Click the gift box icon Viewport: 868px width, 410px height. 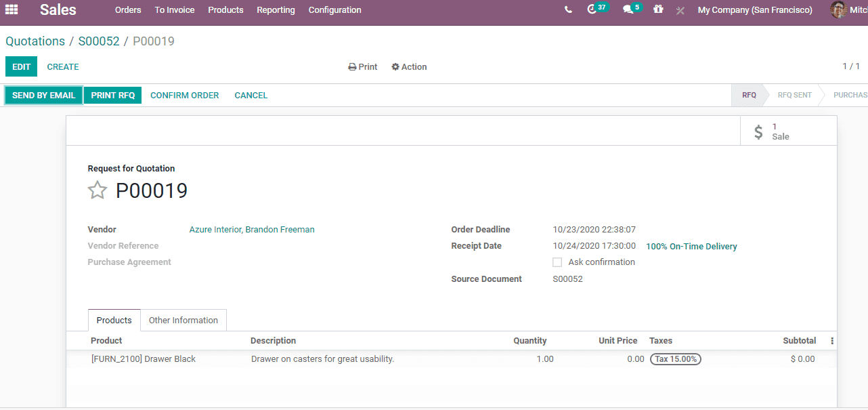pos(658,9)
